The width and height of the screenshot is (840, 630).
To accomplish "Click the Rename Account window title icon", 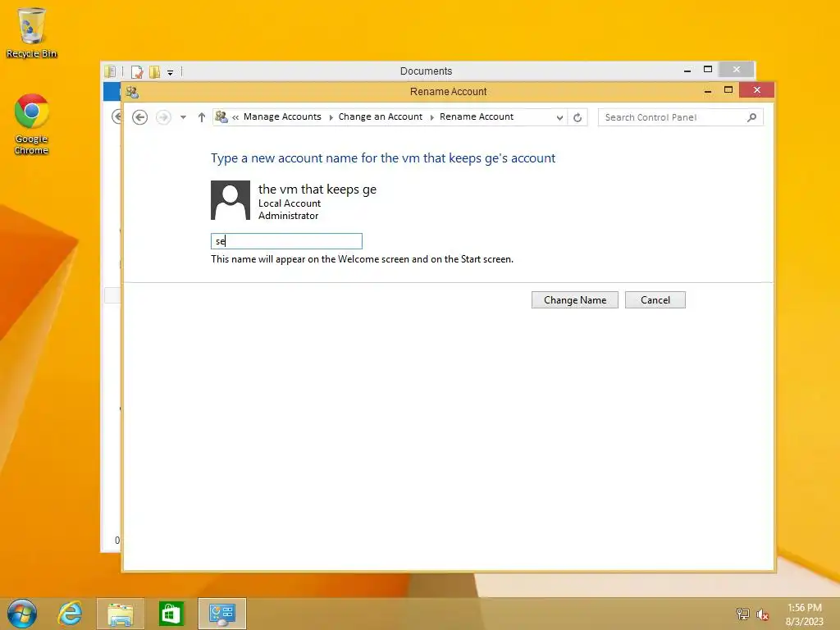I will pos(132,92).
